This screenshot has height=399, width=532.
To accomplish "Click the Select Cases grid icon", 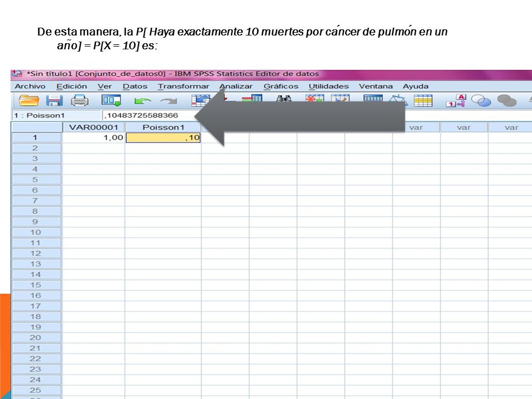I will (x=423, y=101).
